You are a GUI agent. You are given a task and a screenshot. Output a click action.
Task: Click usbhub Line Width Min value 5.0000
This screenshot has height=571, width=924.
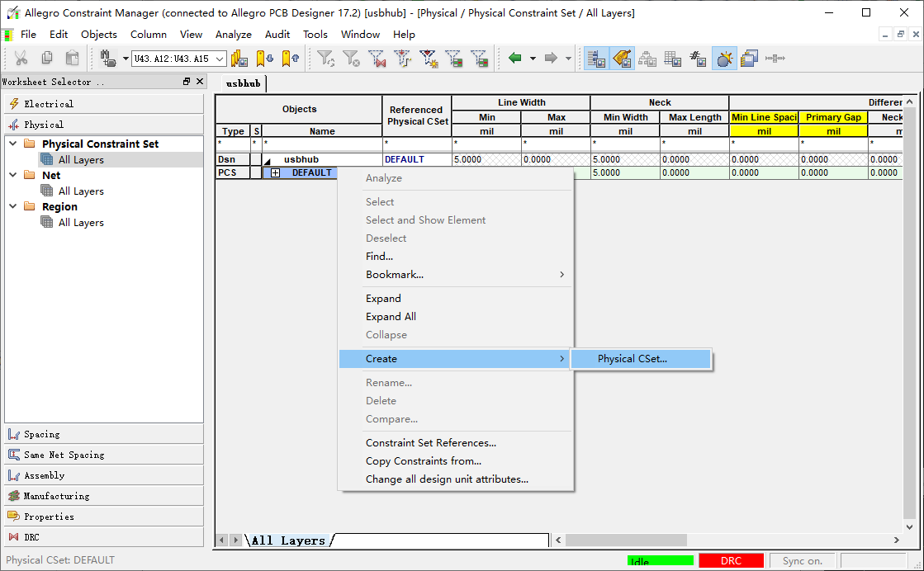point(468,159)
